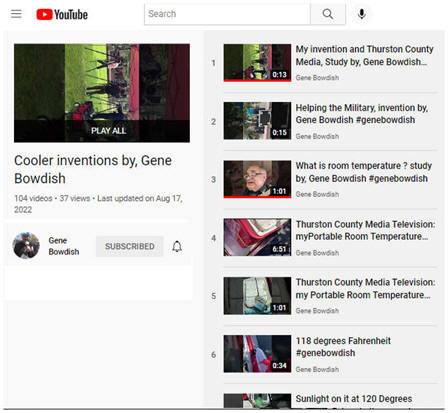Viewport: 448px width, 413px height.
Task: Click 'Cooler inventions by, Gene Bowdish' playlist title
Action: (x=93, y=169)
